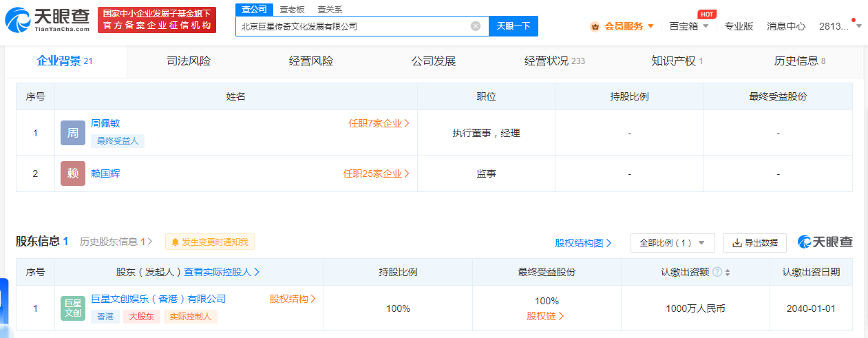Select the 经营风险 tab
Screen dimensions: 868x338
tap(311, 61)
